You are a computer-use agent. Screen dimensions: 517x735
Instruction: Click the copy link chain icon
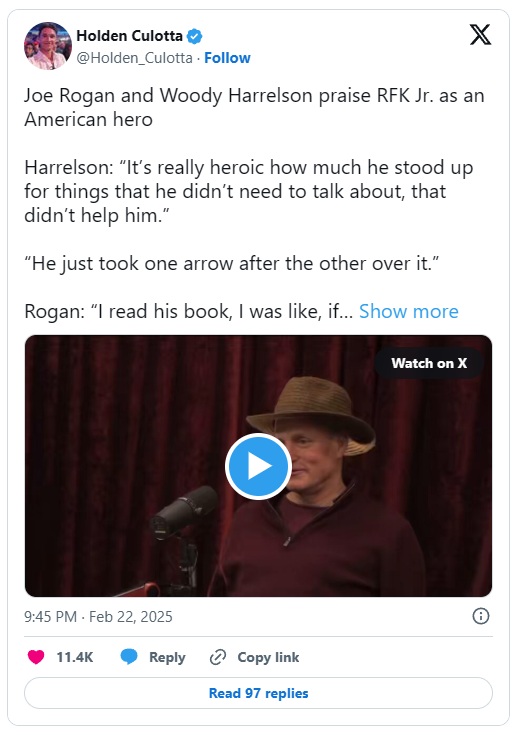pyautogui.click(x=218, y=657)
